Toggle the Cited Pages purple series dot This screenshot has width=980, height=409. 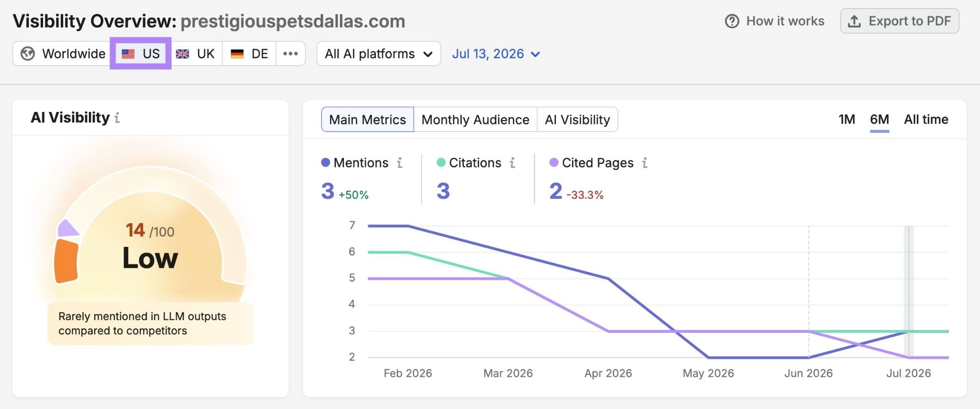554,163
